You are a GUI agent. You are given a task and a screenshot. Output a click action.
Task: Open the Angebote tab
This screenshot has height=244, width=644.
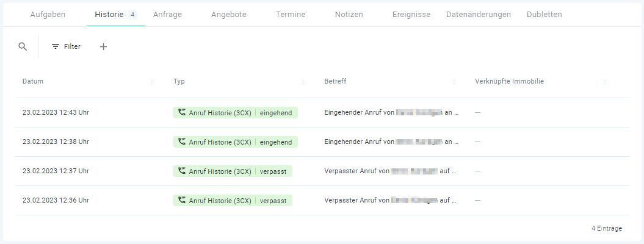229,15
